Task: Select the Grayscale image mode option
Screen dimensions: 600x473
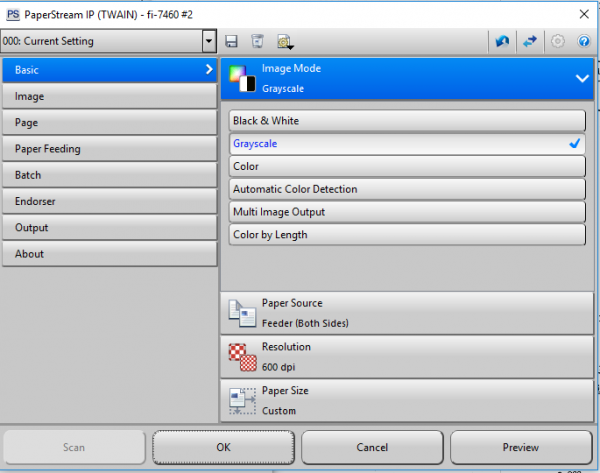Action: click(x=406, y=144)
